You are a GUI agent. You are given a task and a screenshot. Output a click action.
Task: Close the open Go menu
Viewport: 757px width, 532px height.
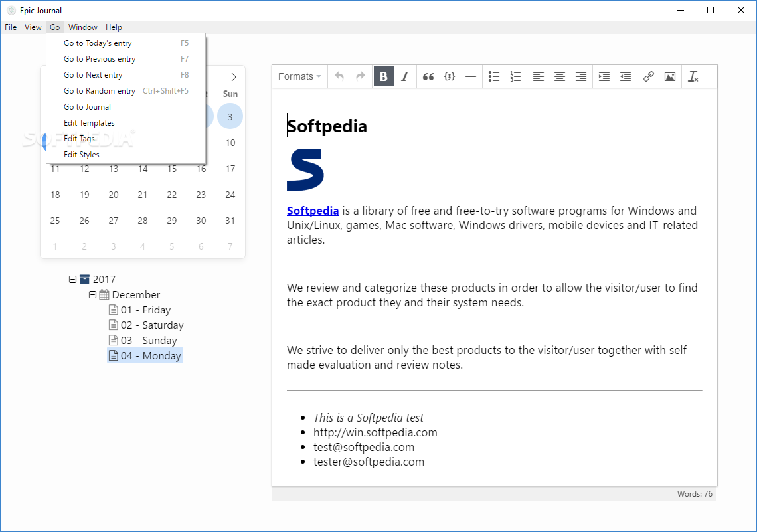click(x=55, y=27)
